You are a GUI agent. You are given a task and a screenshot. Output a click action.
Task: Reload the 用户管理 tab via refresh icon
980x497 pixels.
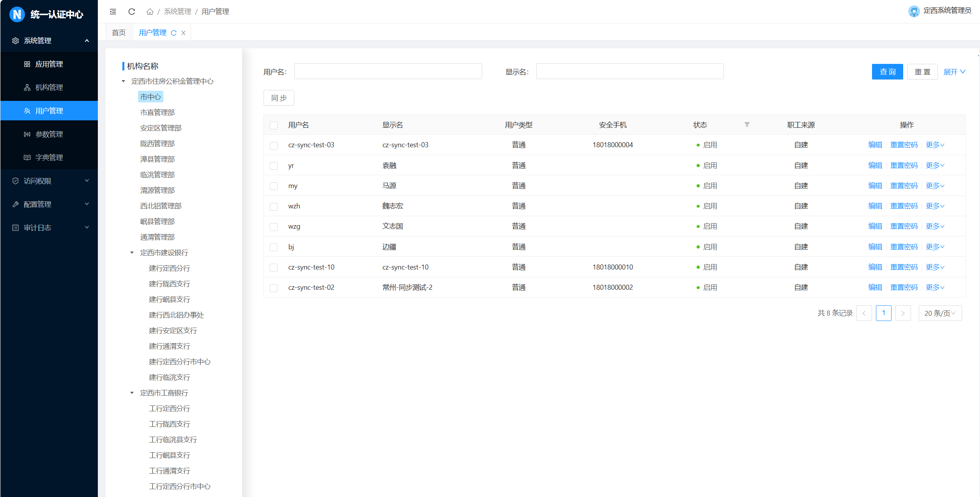[x=174, y=33]
